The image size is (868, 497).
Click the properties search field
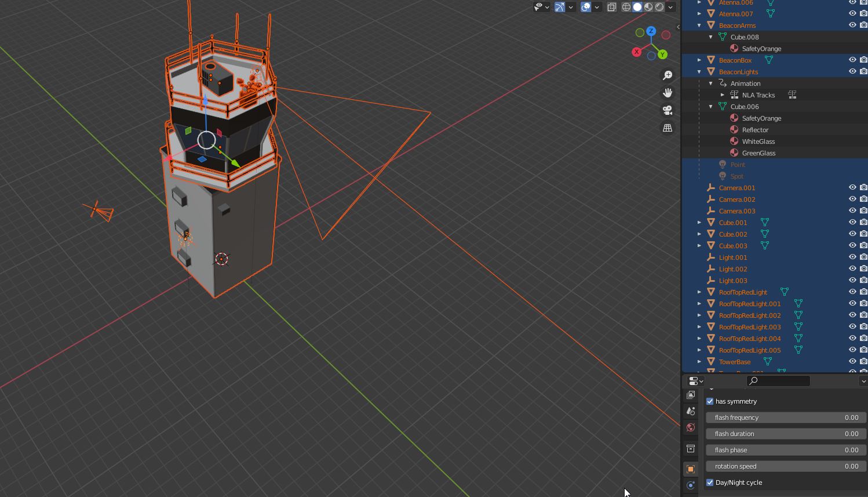click(x=778, y=381)
